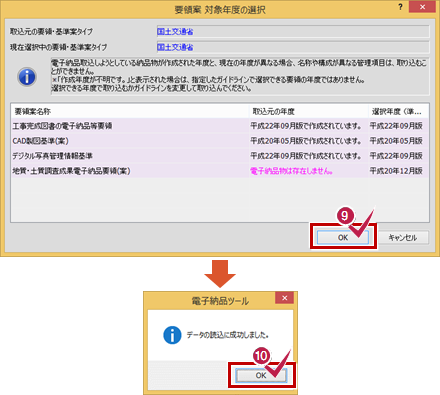Click the 現在選択中の要領・基準案タイプ field
This screenshot has height=395, width=440.
(293, 47)
